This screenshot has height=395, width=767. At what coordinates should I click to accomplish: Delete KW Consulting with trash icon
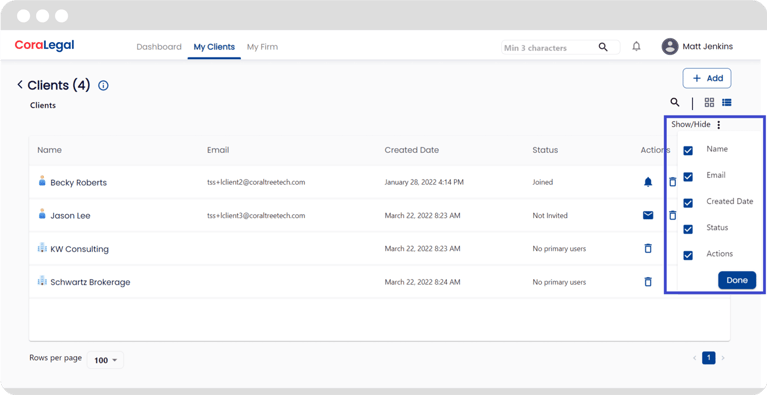(648, 248)
